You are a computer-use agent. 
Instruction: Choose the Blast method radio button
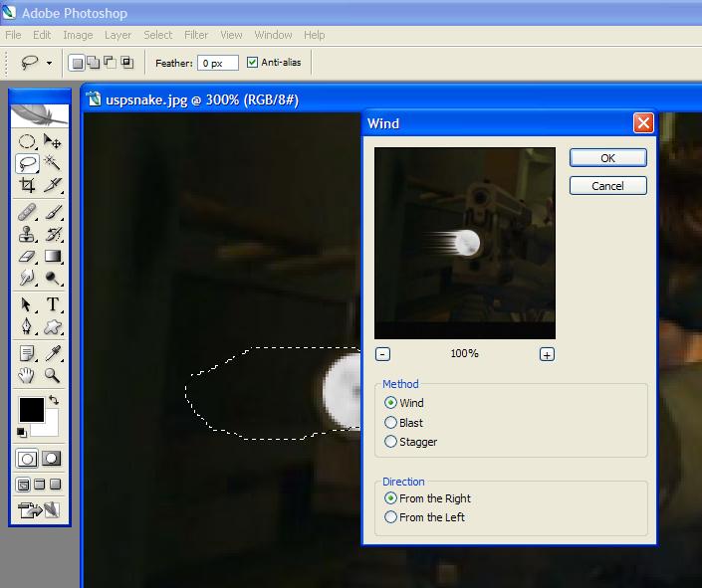(x=390, y=423)
